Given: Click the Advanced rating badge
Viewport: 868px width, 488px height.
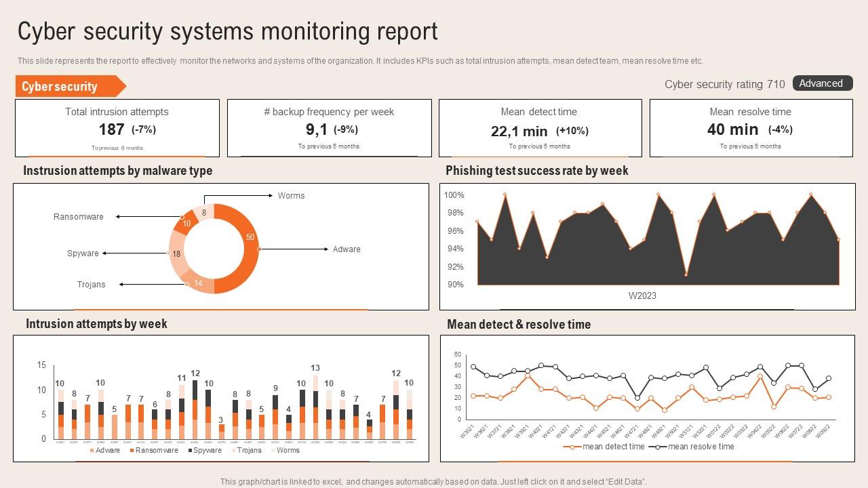Looking at the screenshot, I should [822, 83].
